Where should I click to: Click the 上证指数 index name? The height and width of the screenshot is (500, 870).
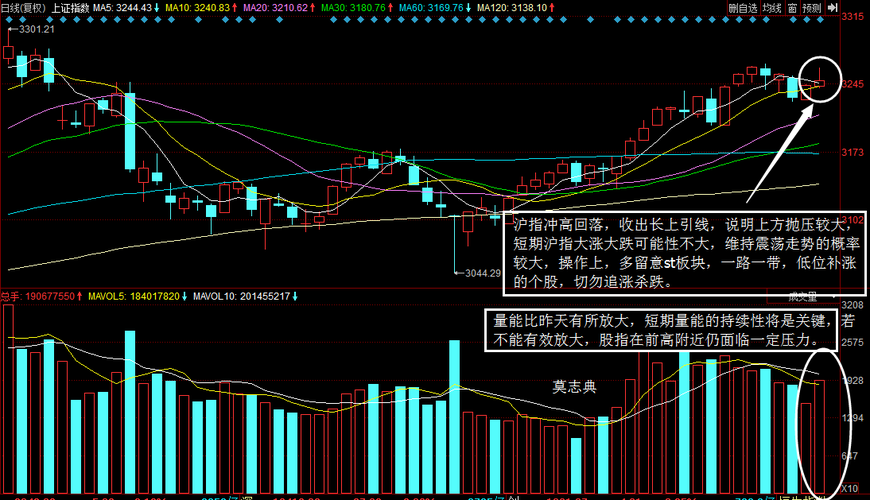click(x=70, y=8)
